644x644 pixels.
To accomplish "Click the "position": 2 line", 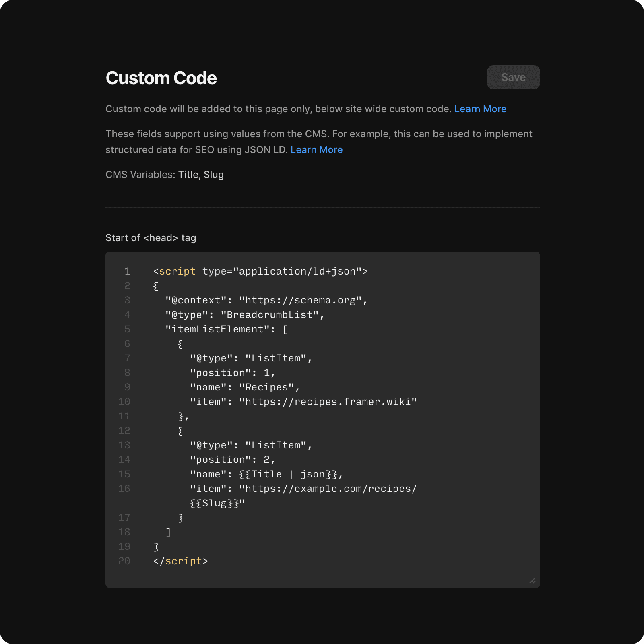I will (232, 460).
